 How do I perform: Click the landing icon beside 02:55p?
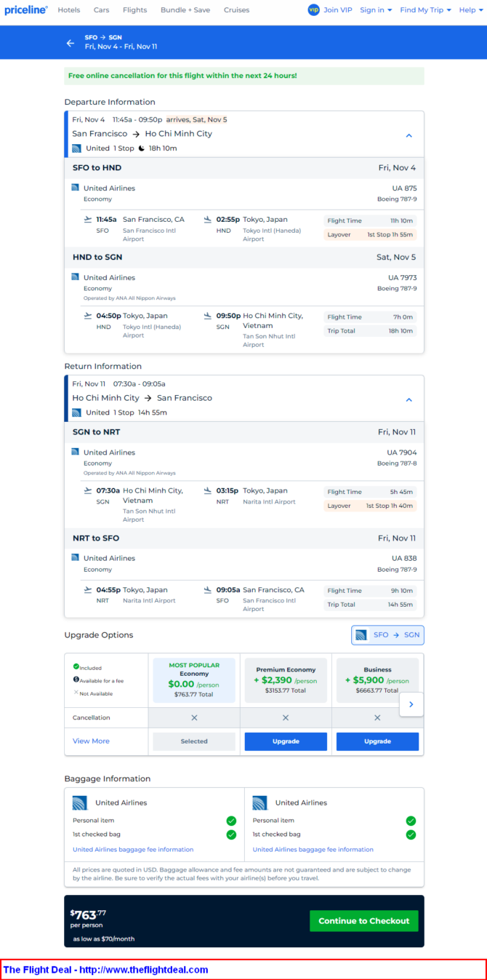(x=208, y=219)
